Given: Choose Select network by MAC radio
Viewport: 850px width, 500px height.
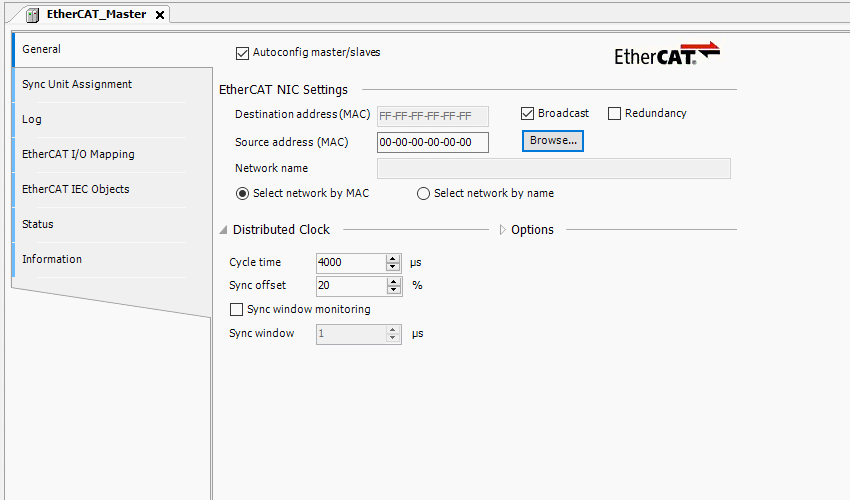Looking at the screenshot, I should click(242, 194).
